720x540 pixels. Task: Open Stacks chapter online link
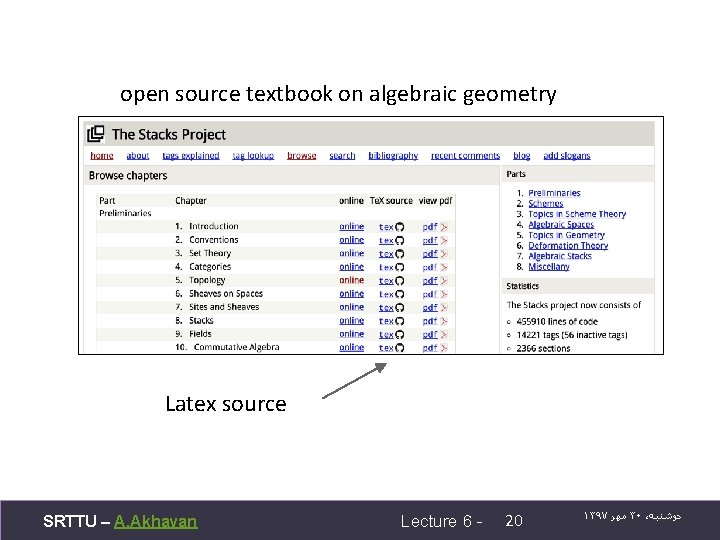pyautogui.click(x=352, y=321)
